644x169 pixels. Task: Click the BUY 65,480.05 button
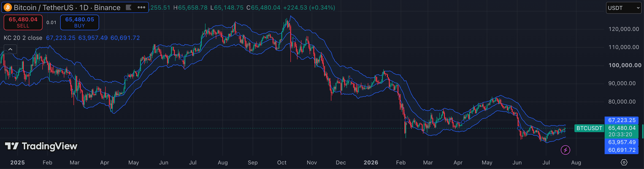click(x=79, y=22)
